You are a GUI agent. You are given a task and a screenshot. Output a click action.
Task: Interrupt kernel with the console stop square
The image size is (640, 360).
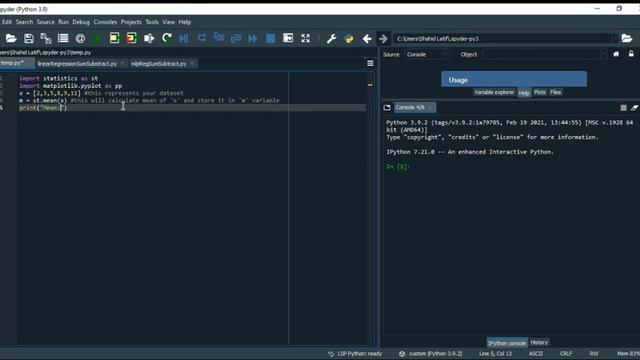tap(623, 107)
